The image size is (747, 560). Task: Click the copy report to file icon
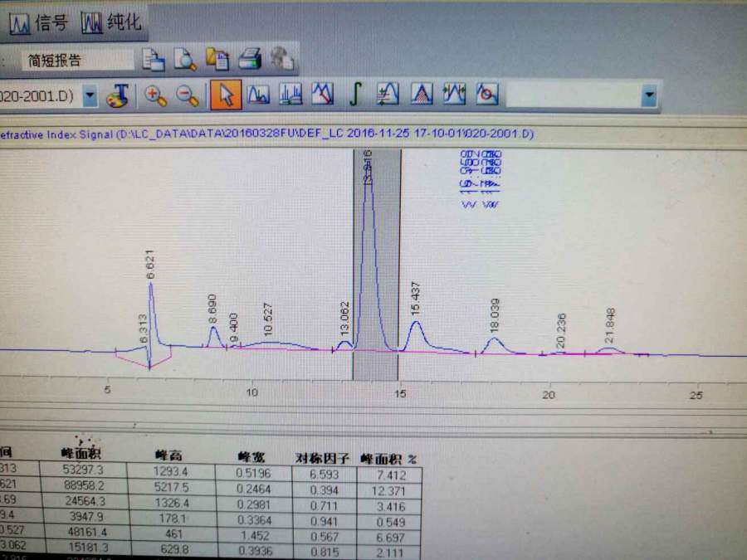(217, 60)
